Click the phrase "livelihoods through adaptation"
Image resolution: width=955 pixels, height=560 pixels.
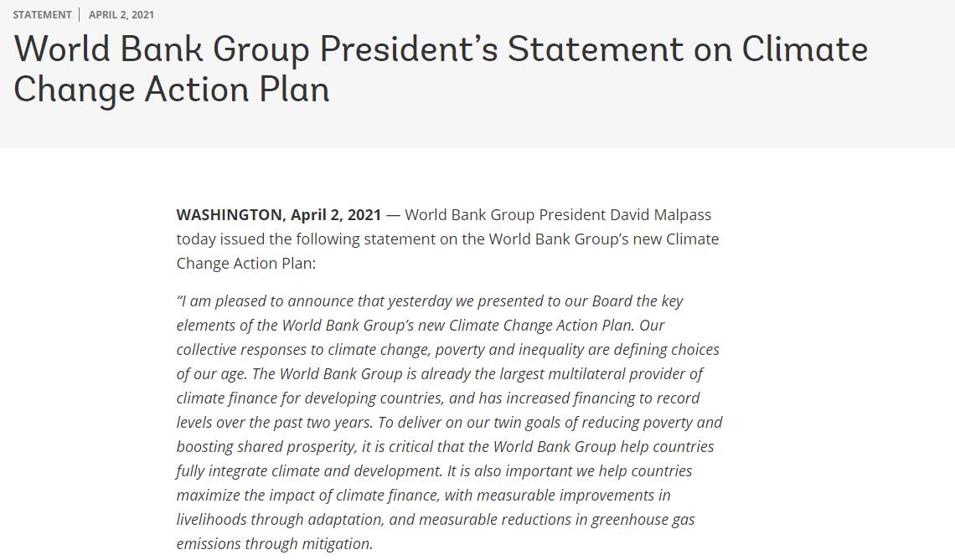(x=280, y=519)
